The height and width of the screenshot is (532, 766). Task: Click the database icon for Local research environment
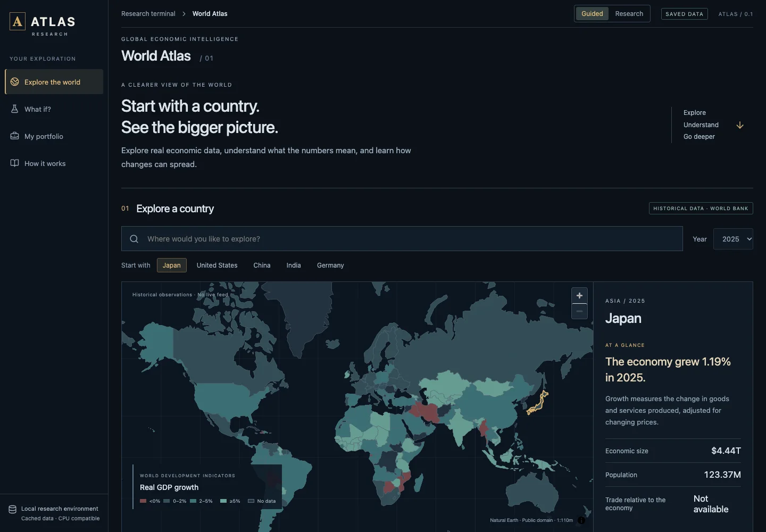point(12,509)
